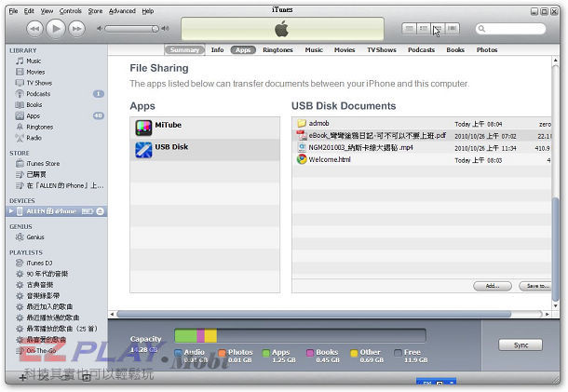Open TV Shows in the library
The width and height of the screenshot is (568, 392).
point(39,83)
